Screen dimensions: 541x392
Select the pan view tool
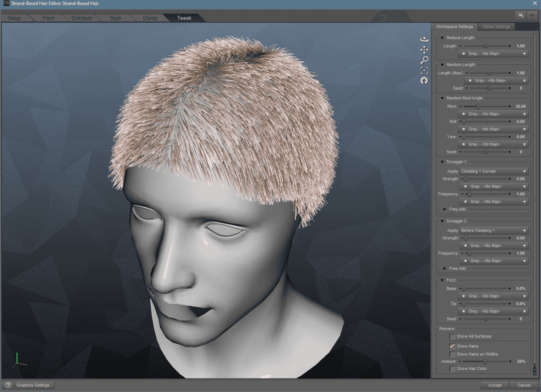tap(424, 49)
